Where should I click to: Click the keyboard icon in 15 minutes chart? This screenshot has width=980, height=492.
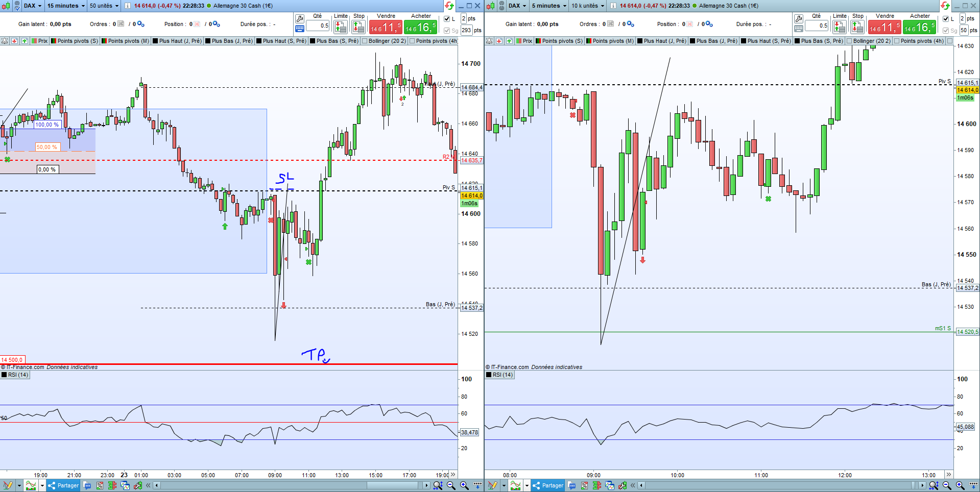point(300,29)
